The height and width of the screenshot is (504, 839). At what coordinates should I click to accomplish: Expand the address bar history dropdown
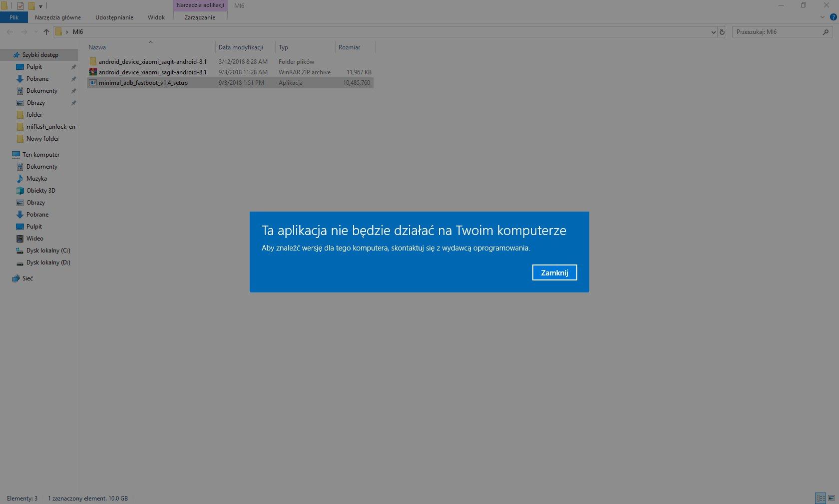(x=713, y=32)
